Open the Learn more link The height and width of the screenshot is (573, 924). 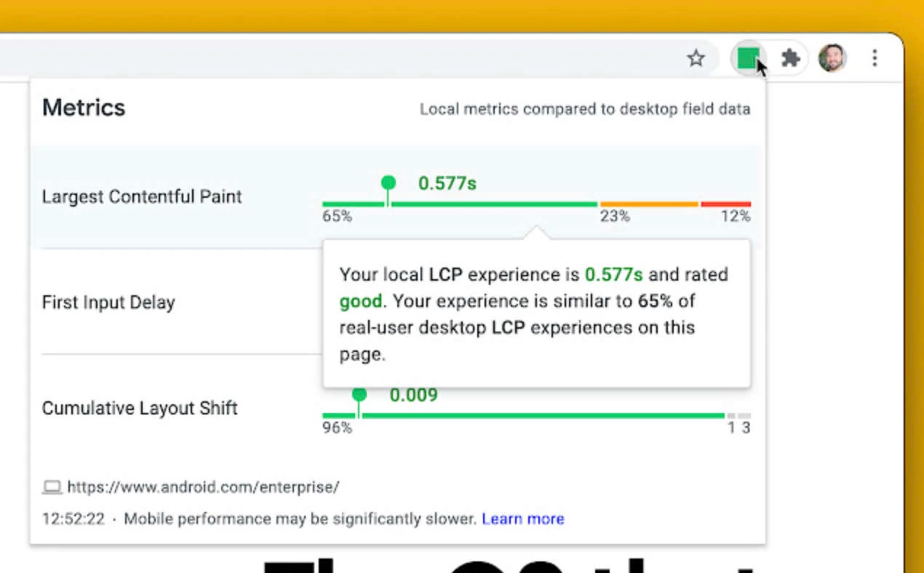pyautogui.click(x=523, y=518)
